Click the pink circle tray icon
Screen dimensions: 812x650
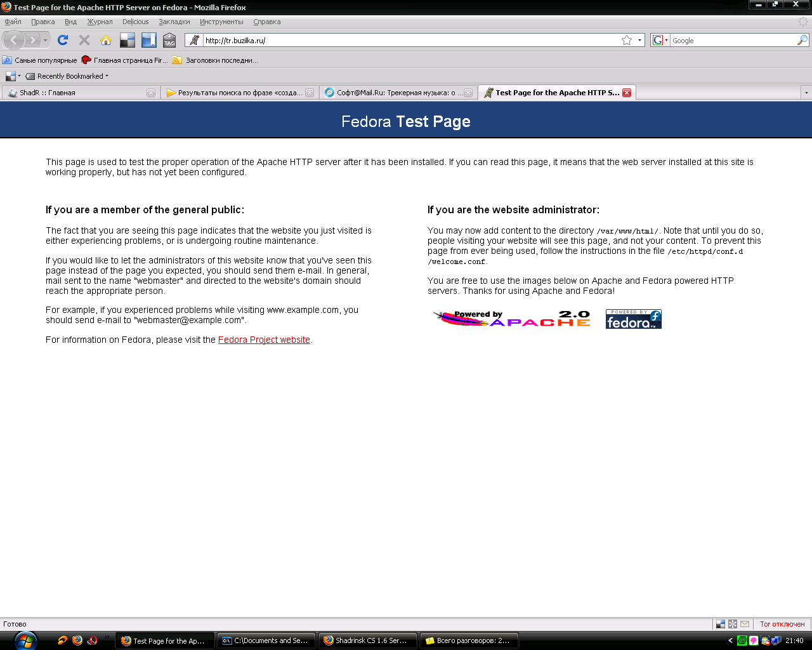[754, 641]
